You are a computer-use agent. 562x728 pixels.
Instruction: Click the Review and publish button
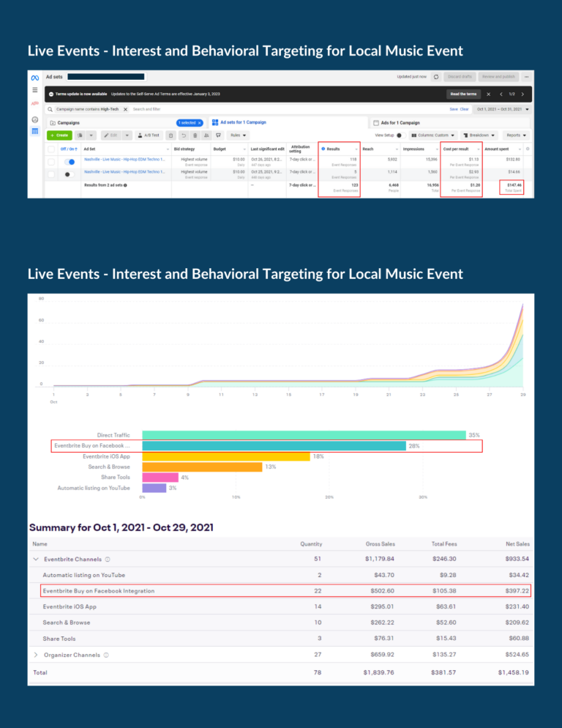click(x=498, y=77)
